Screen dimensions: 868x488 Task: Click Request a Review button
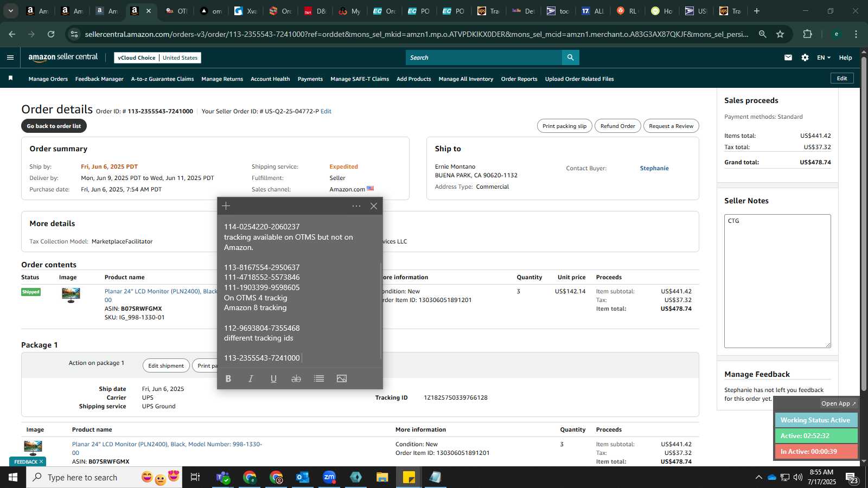671,126
